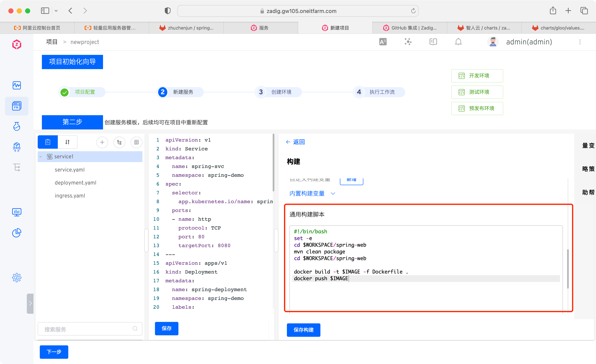Open the 变量 side tab
Screen dimensions: 596x364
pos(588,145)
